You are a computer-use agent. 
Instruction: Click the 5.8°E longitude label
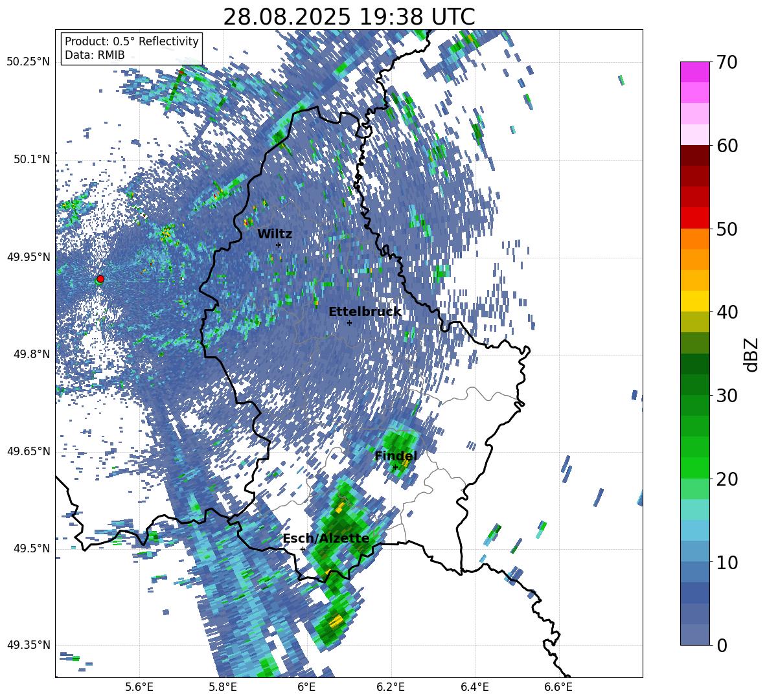(x=223, y=687)
